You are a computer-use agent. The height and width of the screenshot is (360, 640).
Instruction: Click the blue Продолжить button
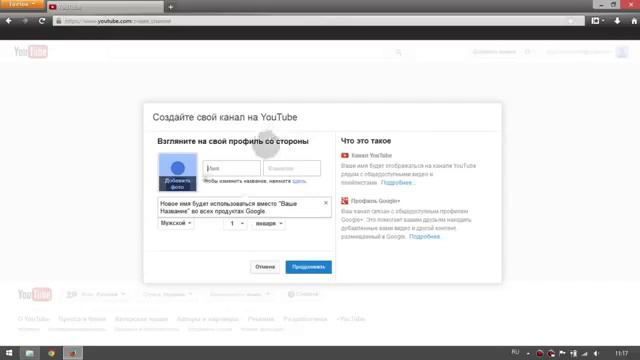click(309, 267)
